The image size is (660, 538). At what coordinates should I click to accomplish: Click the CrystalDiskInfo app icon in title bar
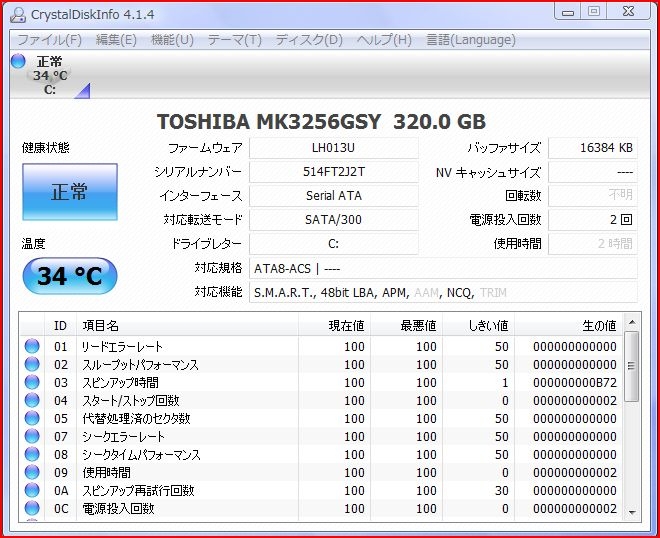(x=17, y=12)
